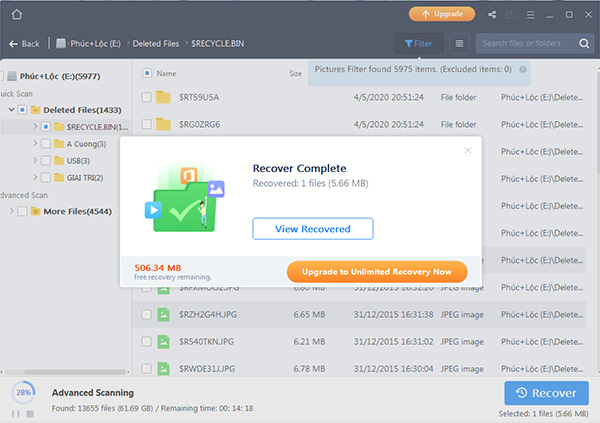Open the $RT59U5A folder icon
The height and width of the screenshot is (423, 600).
[163, 97]
